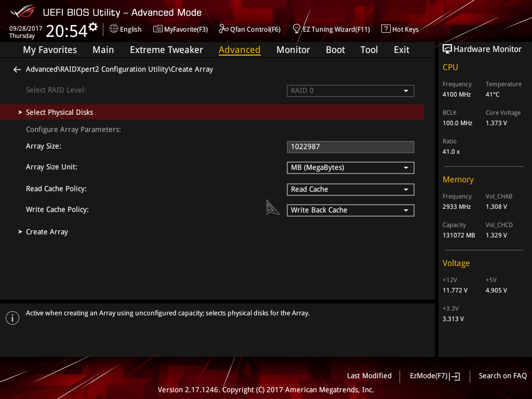The height and width of the screenshot is (399, 532).
Task: Click +12V value 11.772 V
Action: 455,290
